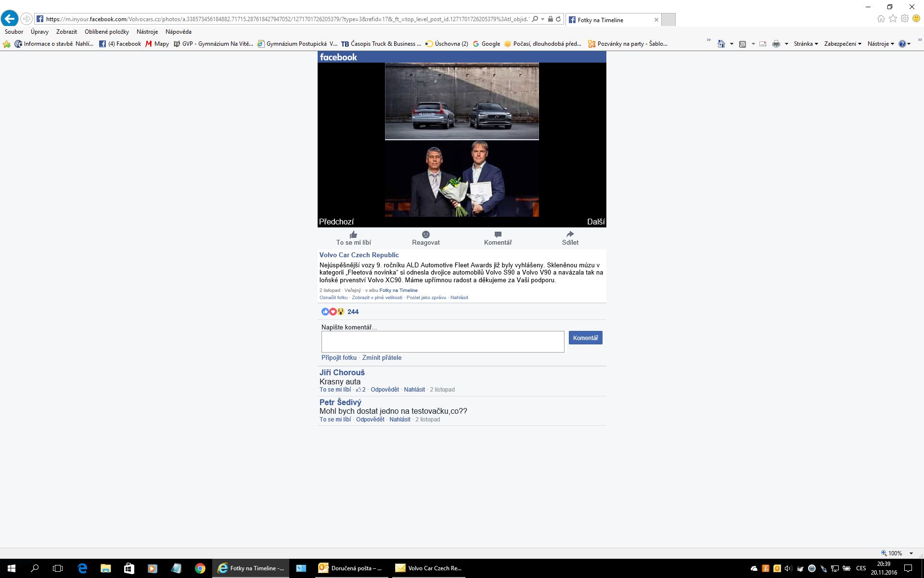The height and width of the screenshot is (578, 924).
Task: Click the thumbs-up To se mi líbí icon
Action: (354, 235)
